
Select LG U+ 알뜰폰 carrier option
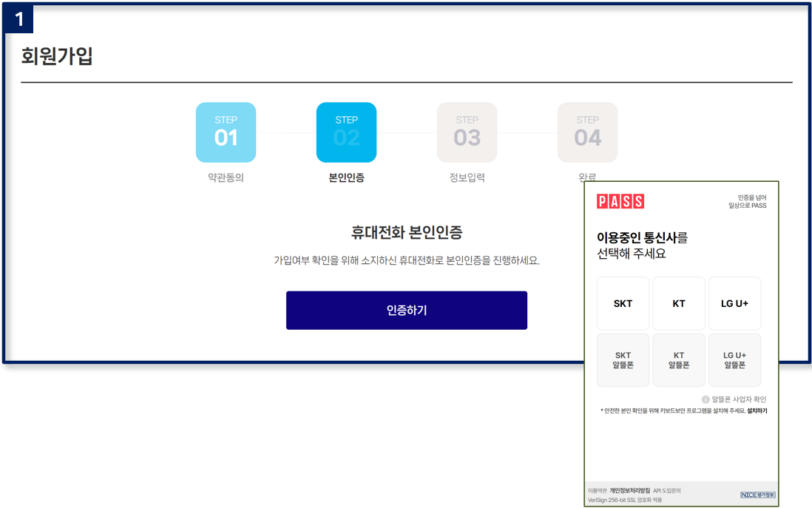734,360
